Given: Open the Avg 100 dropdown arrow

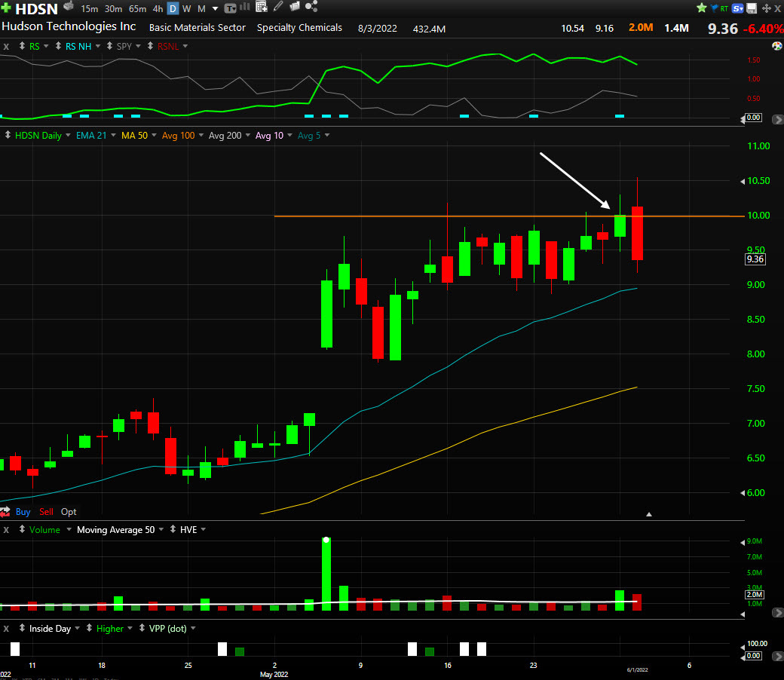Looking at the screenshot, I should 201,135.
